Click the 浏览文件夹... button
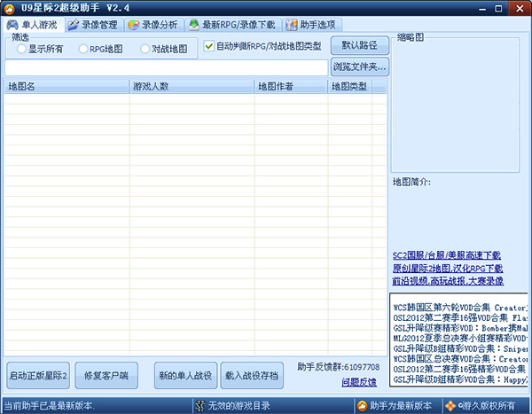 pos(360,66)
